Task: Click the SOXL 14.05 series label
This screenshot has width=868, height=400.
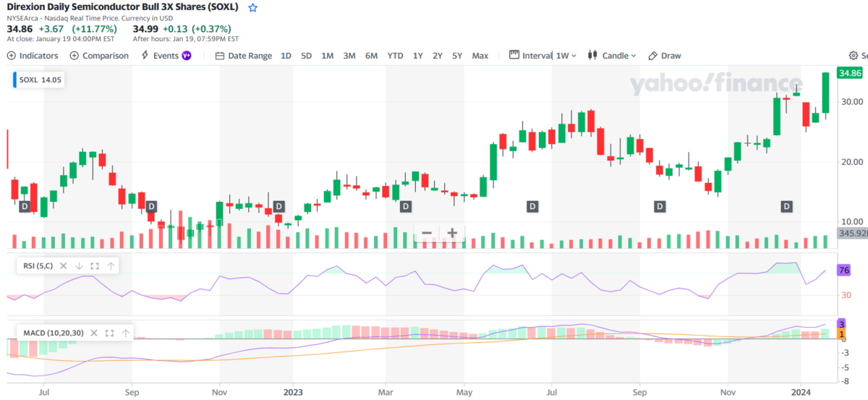Action: coord(40,80)
